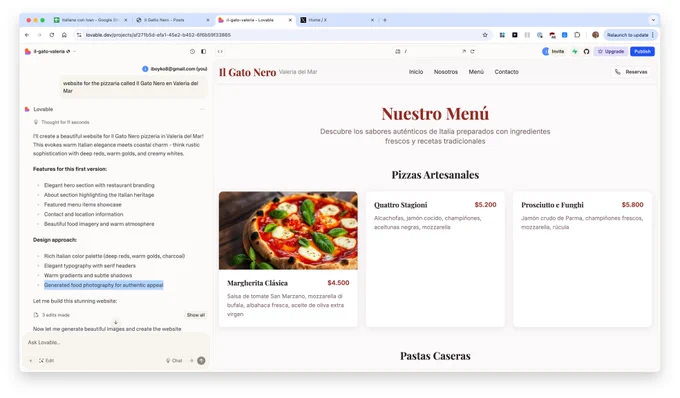The image size is (680, 398).
Task: Click the Upgrade button
Action: coord(611,51)
